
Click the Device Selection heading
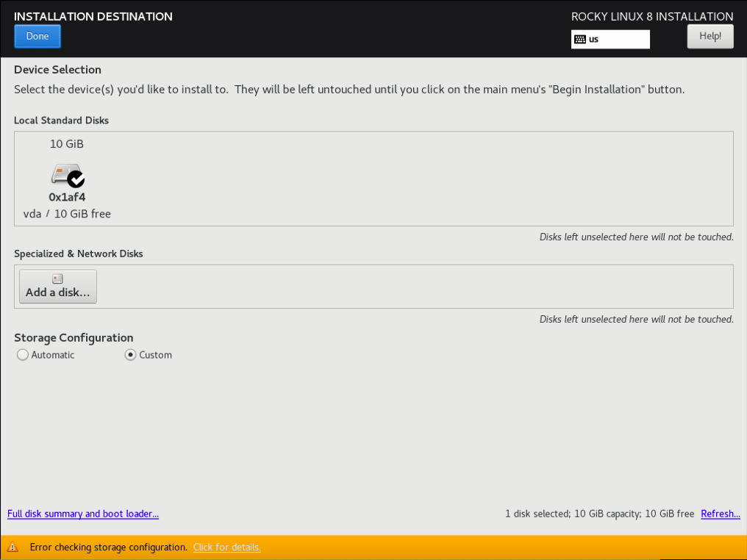point(57,70)
